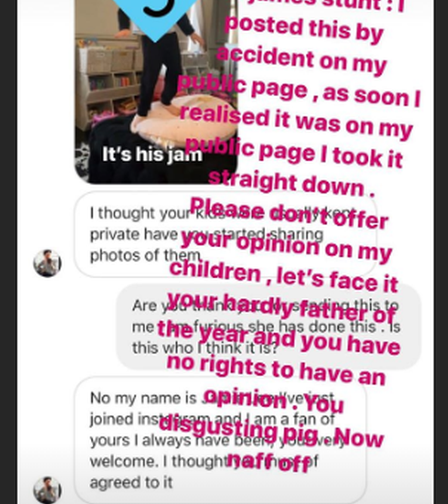448x504 pixels.
Task: Tap the pink 'Please don't offer' text line
Action: 289,214
